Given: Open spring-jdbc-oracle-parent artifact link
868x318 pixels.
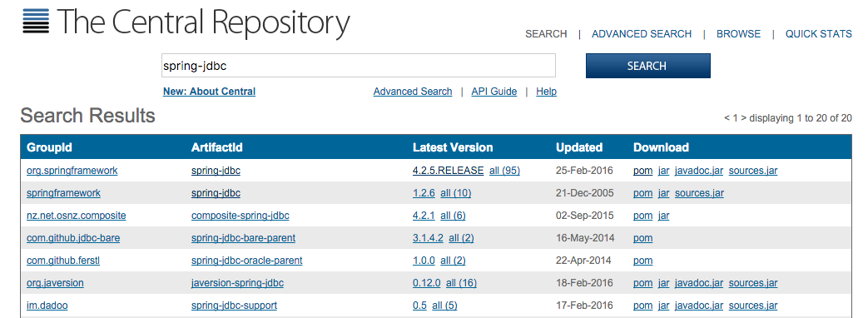Looking at the screenshot, I should point(246,261).
